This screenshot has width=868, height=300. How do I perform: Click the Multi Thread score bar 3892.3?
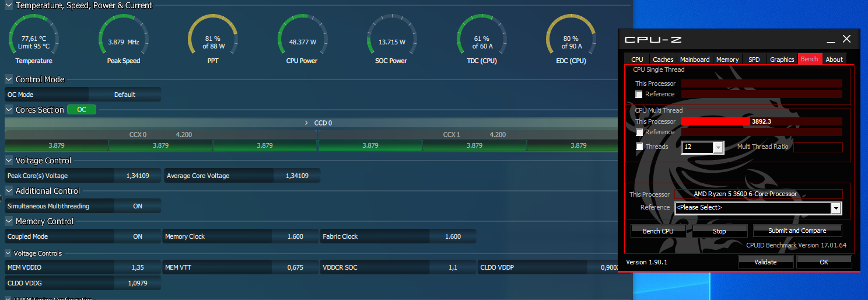[x=762, y=121]
